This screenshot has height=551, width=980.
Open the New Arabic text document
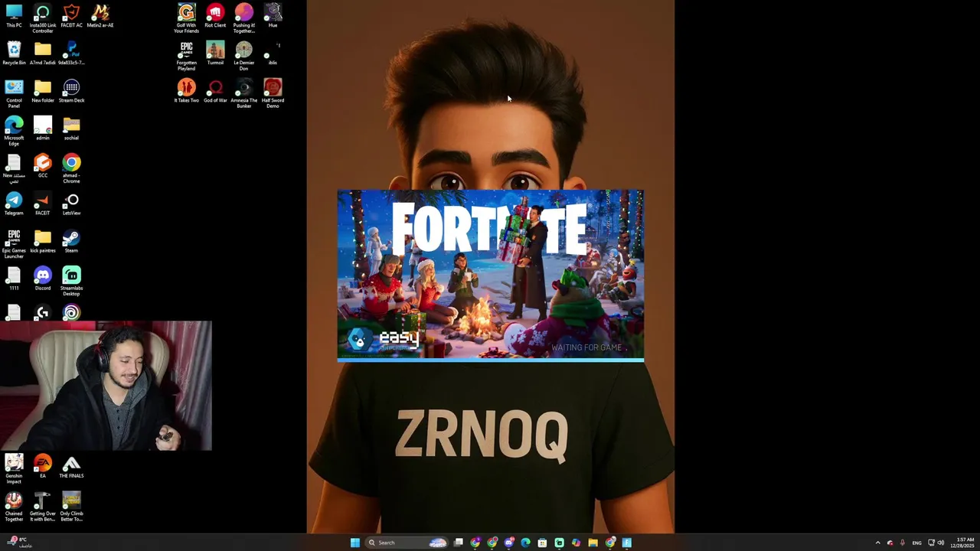tap(14, 169)
